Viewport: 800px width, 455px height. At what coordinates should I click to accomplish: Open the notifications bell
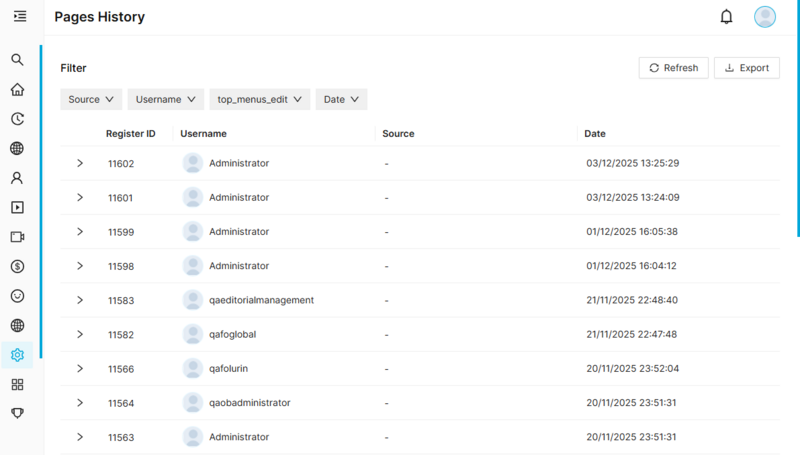point(726,16)
